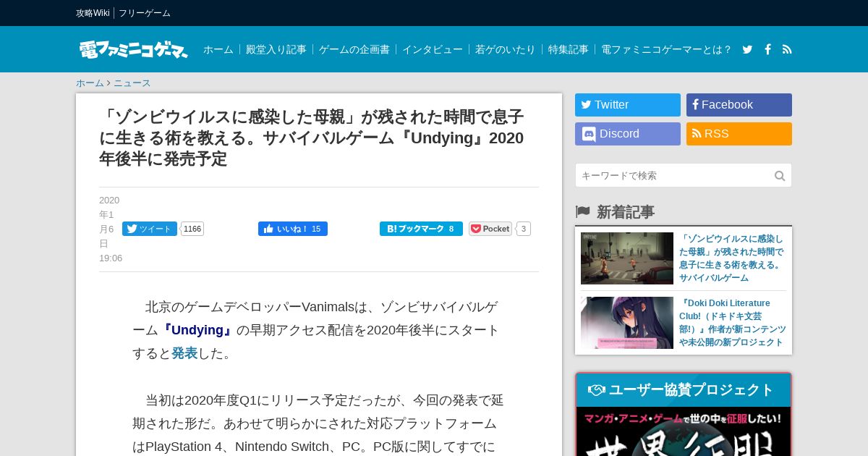
Task: Click the blue Twitter sidebar button
Action: (628, 105)
